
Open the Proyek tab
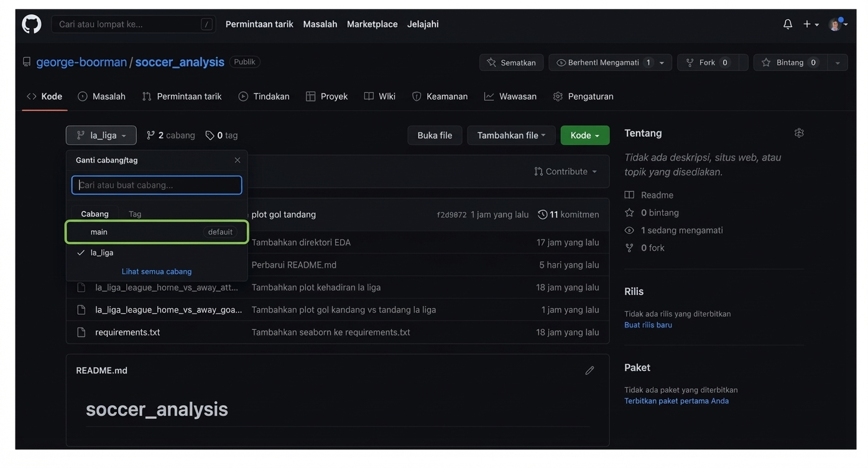tap(326, 96)
